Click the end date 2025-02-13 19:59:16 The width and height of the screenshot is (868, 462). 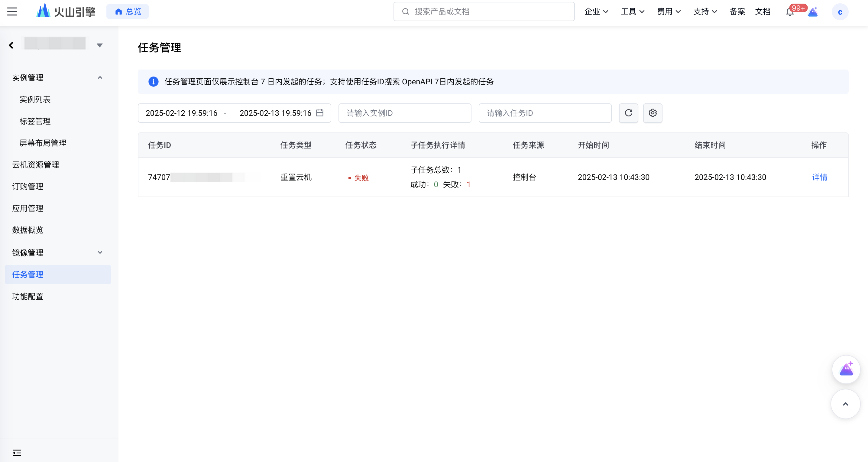(x=275, y=113)
